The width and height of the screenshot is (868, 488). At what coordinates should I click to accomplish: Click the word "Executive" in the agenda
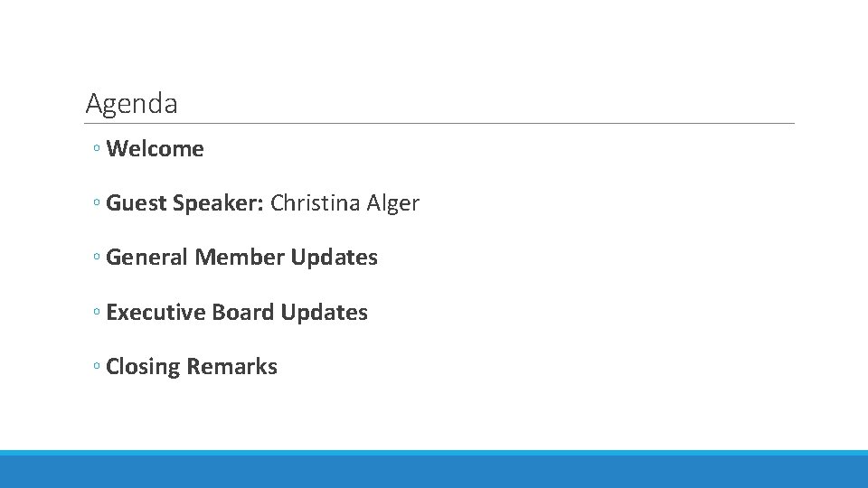(x=156, y=312)
